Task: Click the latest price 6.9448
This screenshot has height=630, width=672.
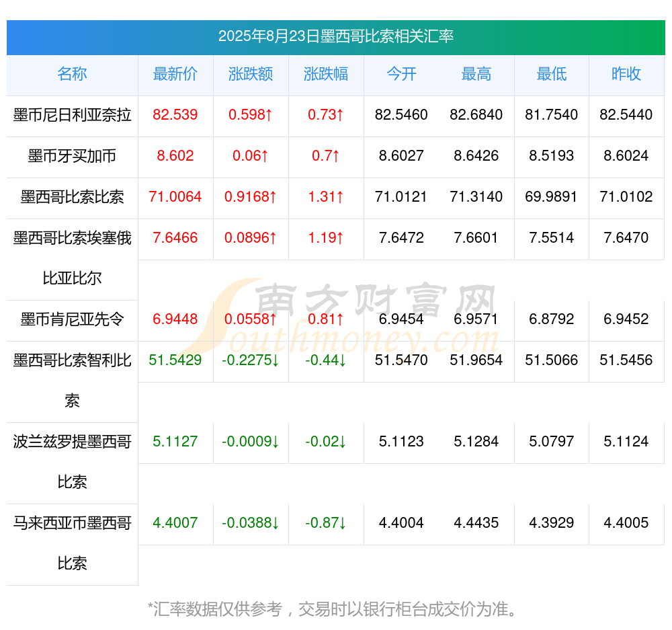Action: click(175, 319)
